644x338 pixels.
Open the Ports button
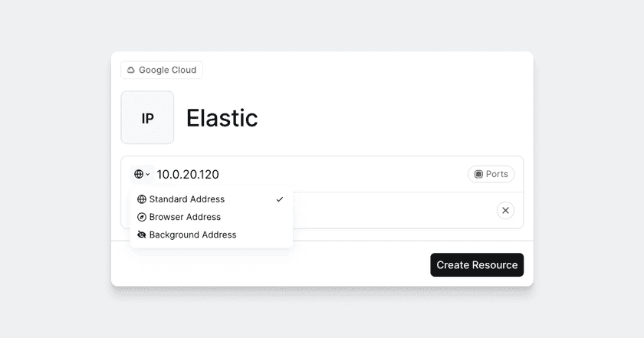pos(491,175)
